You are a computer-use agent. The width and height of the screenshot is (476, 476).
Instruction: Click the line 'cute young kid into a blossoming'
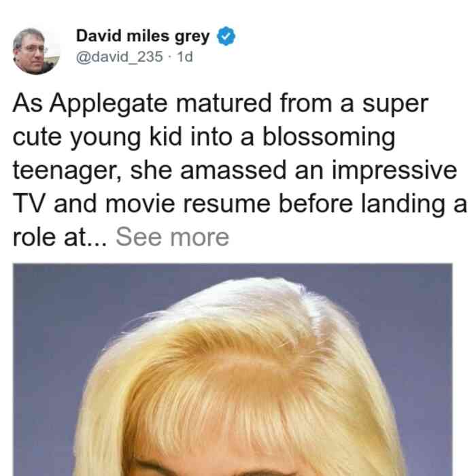click(204, 138)
